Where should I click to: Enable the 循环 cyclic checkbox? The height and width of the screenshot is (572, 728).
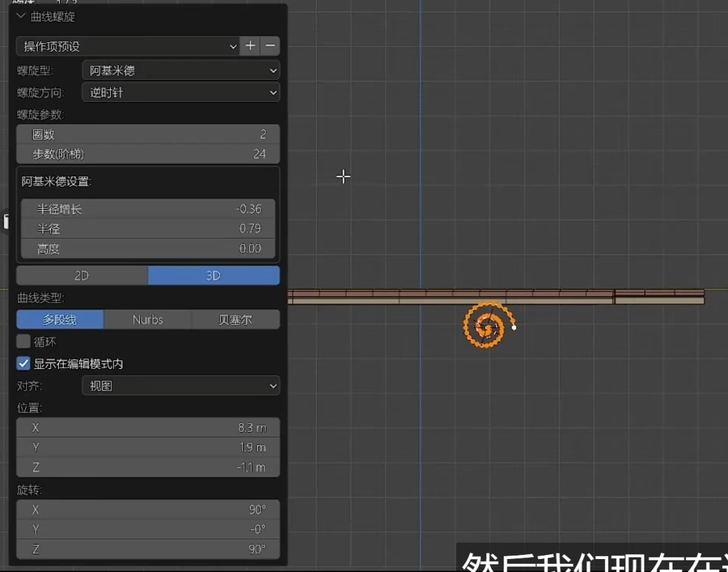click(x=24, y=341)
